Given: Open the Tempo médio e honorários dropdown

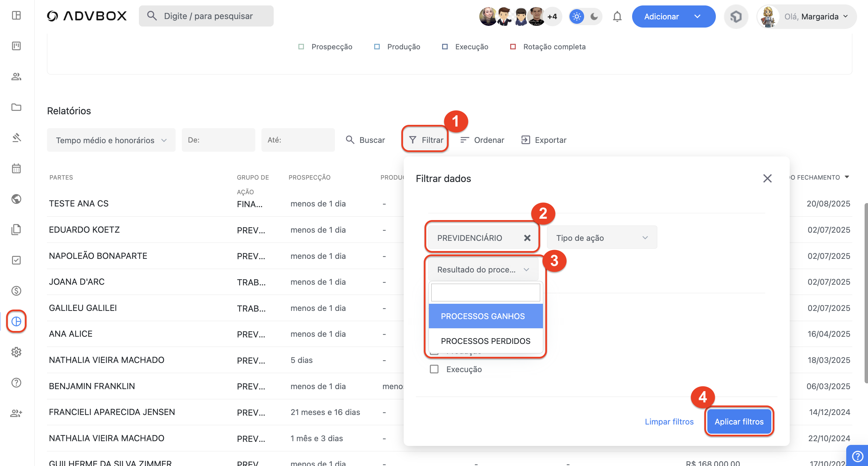Looking at the screenshot, I should pyautogui.click(x=111, y=140).
